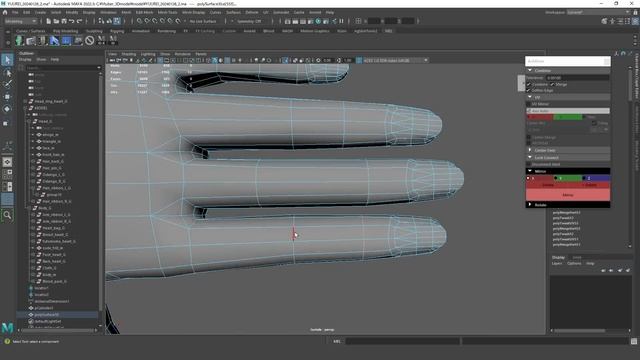Click the blue cursor shelf icon
Viewport: 640px width, 360px height.
[54, 40]
